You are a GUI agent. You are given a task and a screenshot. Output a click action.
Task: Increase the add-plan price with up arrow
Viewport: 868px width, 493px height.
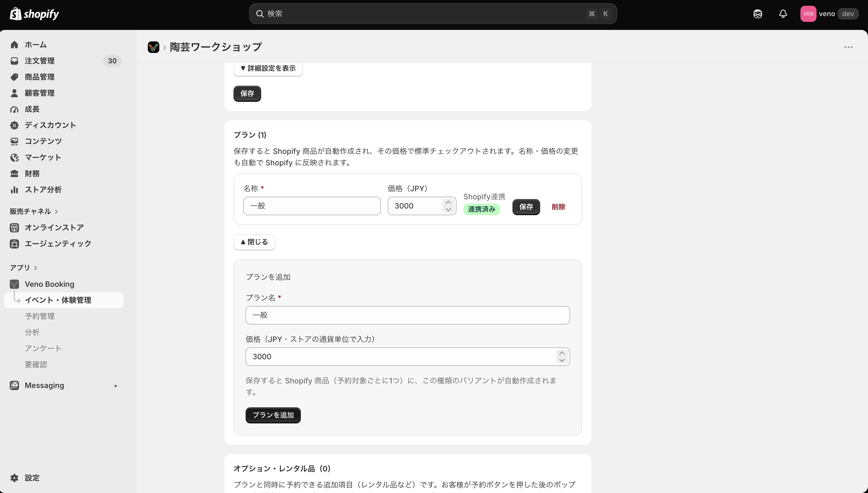[562, 353]
